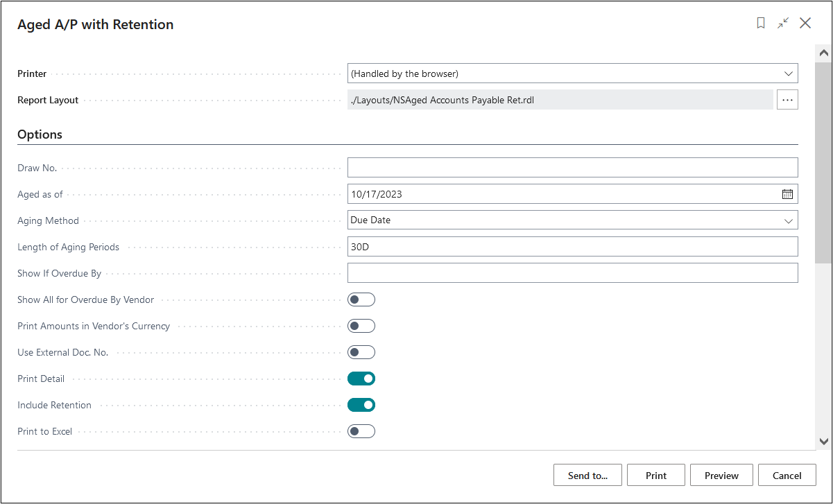
Task: Turn on Use External Doc. No.
Action: tap(361, 352)
